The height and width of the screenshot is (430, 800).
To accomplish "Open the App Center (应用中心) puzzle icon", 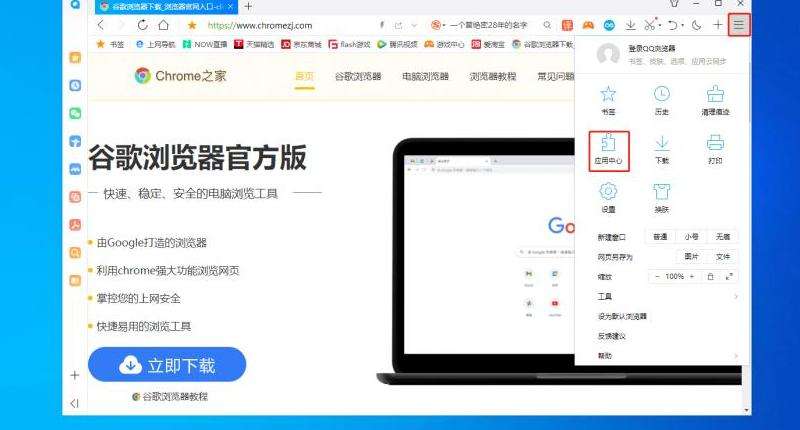I will click(x=608, y=142).
